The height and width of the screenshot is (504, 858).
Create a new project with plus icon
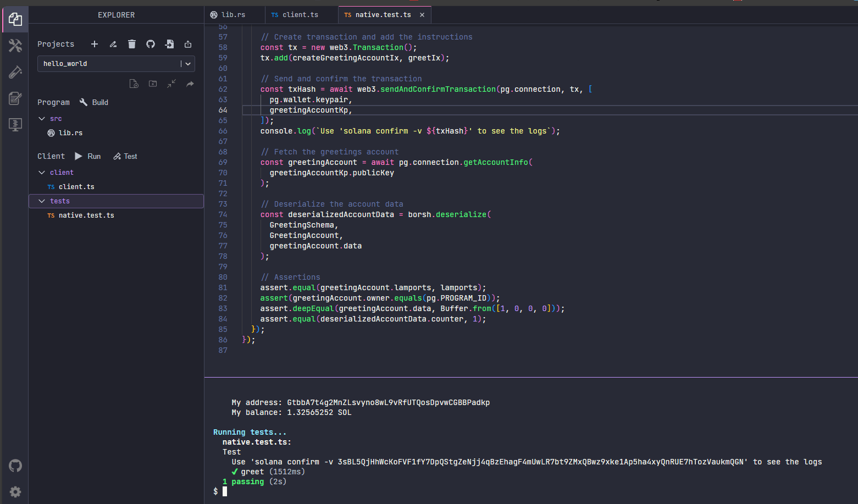coord(95,44)
